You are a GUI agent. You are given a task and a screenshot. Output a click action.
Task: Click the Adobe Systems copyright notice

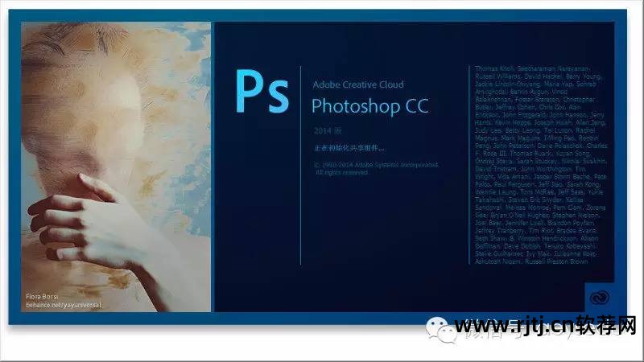(x=376, y=169)
